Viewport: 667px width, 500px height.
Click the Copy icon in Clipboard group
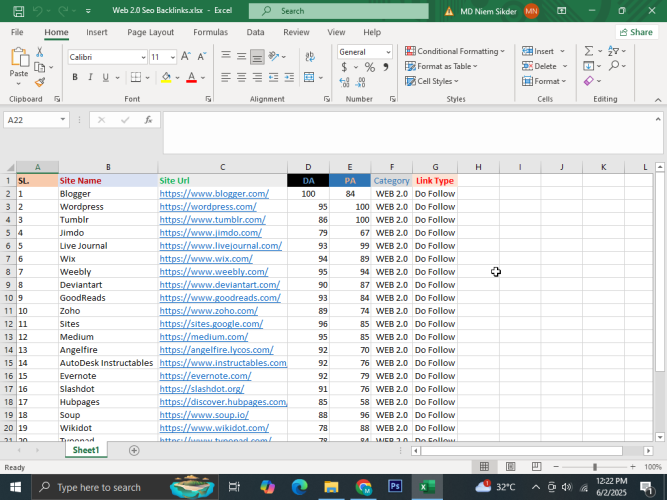pos(40,67)
